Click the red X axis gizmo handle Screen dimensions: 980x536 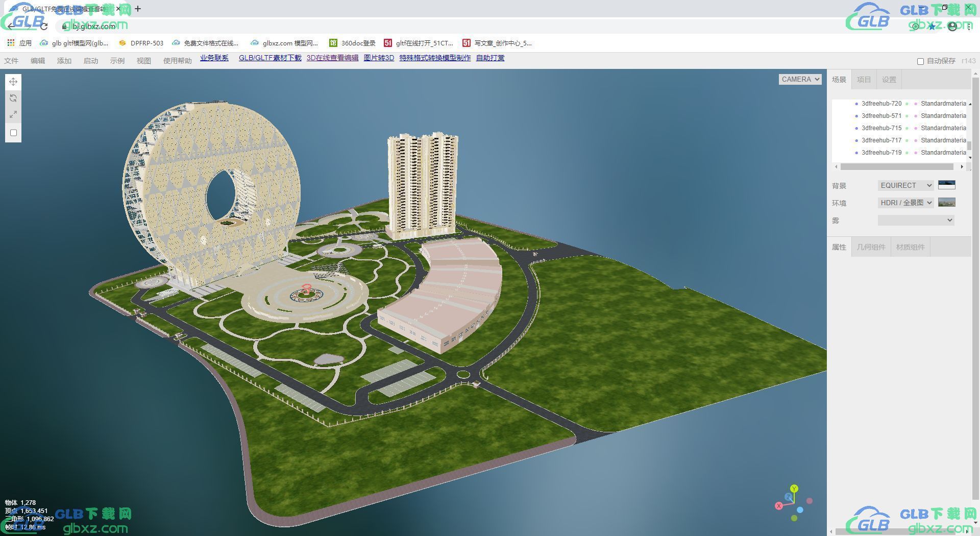[779, 506]
